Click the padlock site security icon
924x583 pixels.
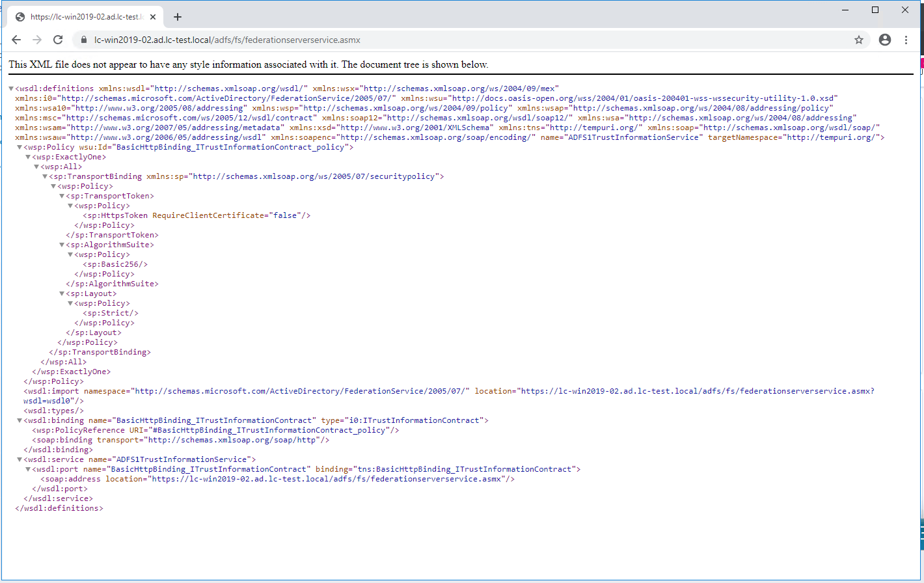tap(83, 40)
